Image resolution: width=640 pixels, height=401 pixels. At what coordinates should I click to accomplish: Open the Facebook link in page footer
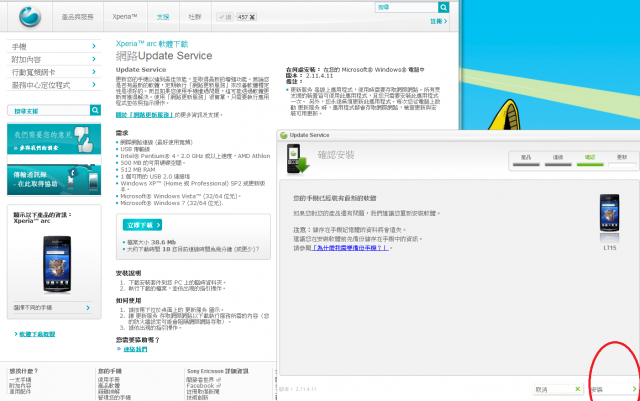click(x=200, y=385)
